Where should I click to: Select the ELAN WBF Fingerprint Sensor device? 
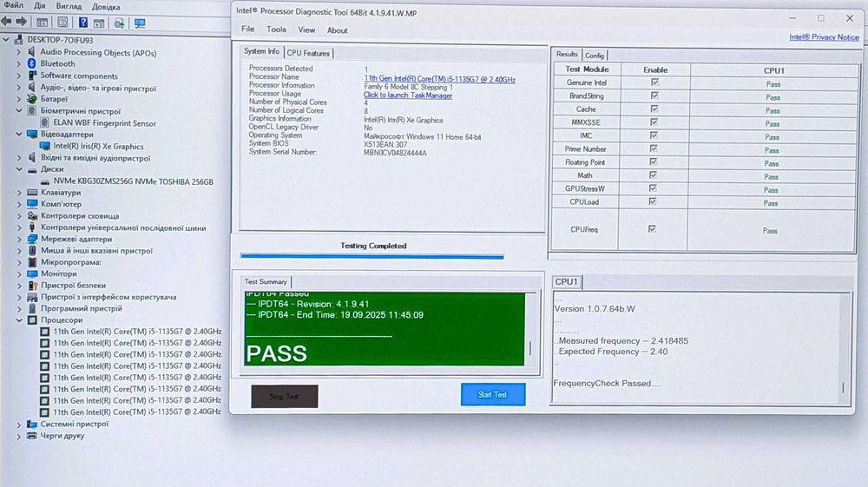[x=104, y=123]
